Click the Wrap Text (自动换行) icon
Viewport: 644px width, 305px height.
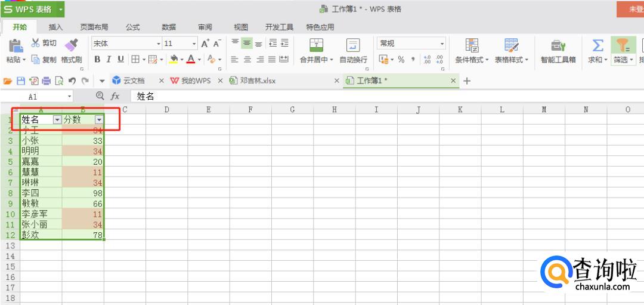(x=353, y=45)
